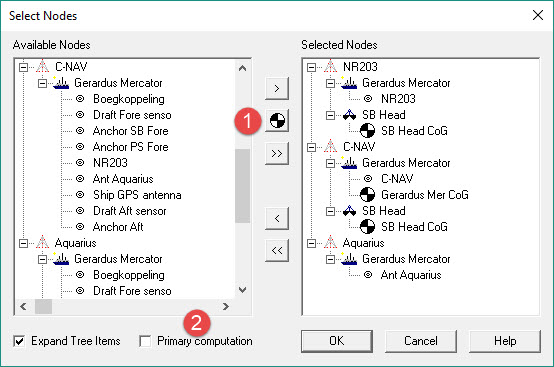Collapse the C-NAV node in Available Nodes

[x=23, y=67]
